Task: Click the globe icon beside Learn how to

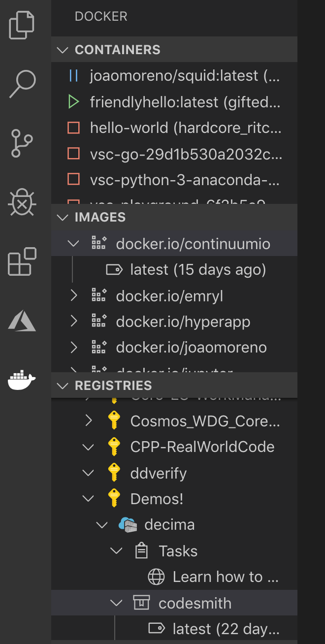Action: pos(156,577)
